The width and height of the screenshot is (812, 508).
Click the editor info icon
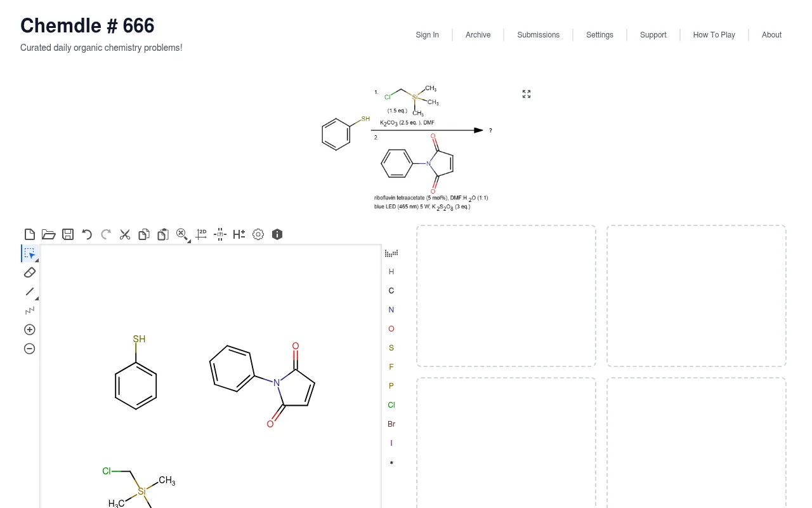click(277, 234)
